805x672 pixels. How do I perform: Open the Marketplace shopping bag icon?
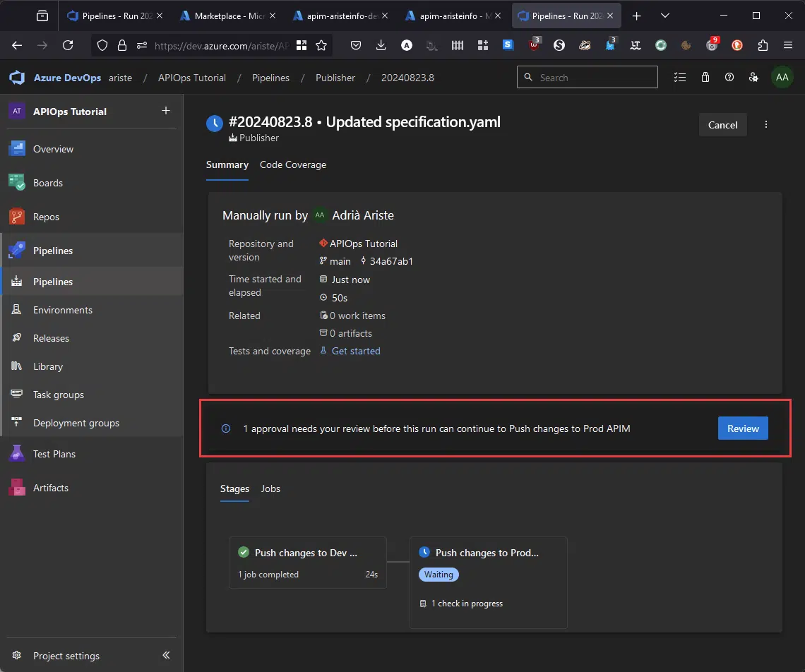point(705,78)
